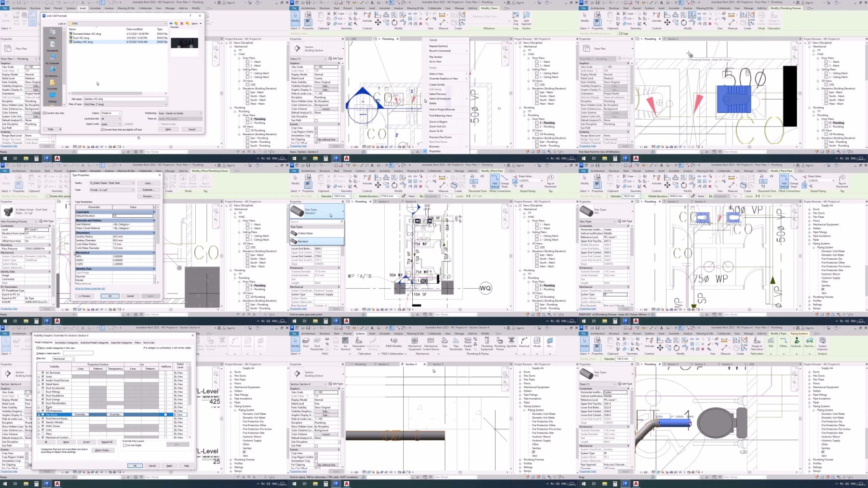868x488 pixels.
Task: Check Duct Fittings visibility checkbox
Action: pos(42,391)
